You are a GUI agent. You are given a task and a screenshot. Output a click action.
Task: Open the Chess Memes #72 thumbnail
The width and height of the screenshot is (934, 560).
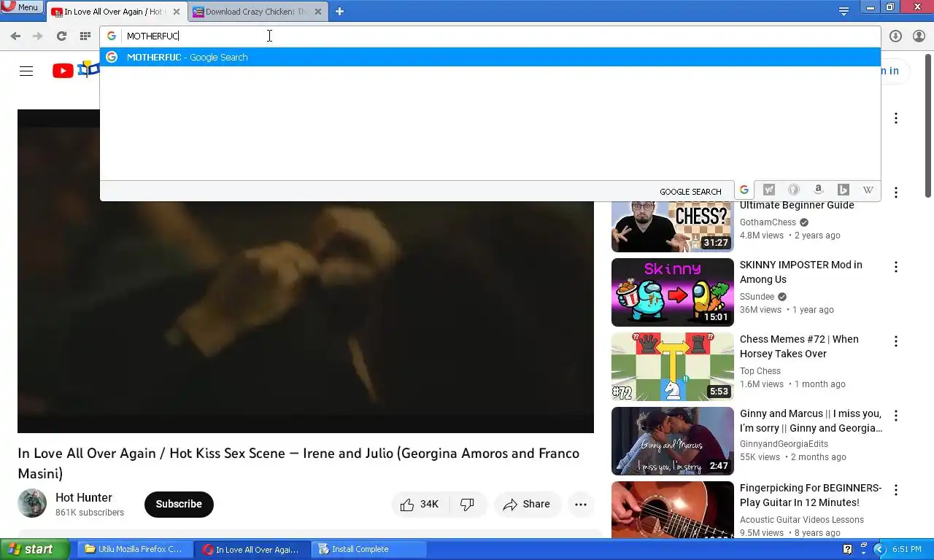pos(672,367)
